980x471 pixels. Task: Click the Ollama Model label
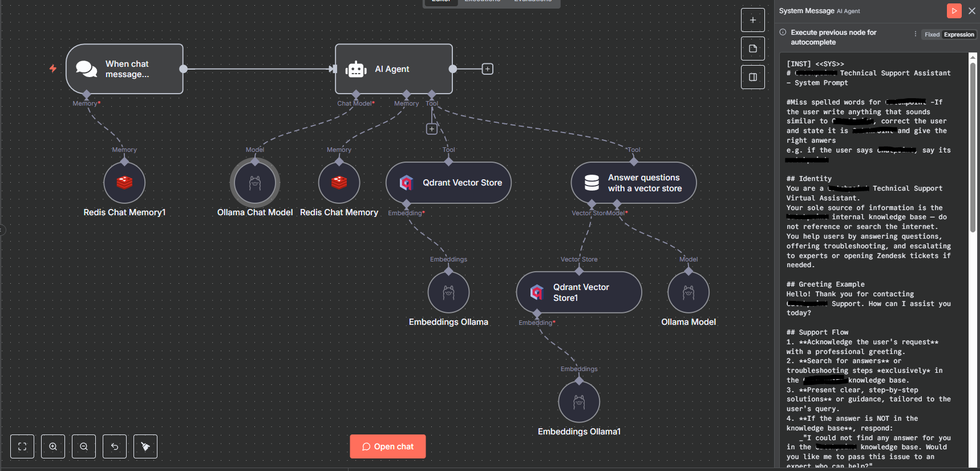click(x=689, y=322)
